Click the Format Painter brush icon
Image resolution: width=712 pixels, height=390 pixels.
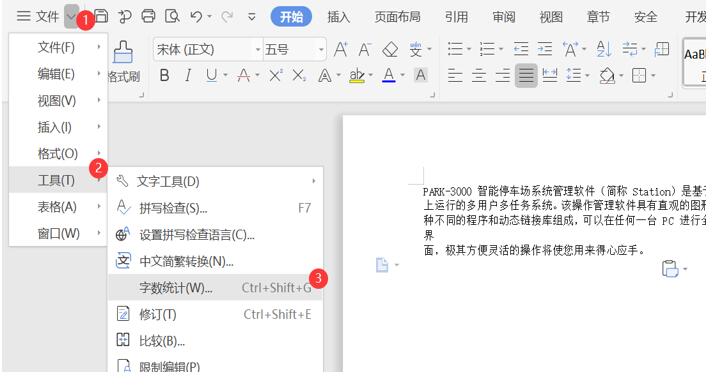[123, 52]
